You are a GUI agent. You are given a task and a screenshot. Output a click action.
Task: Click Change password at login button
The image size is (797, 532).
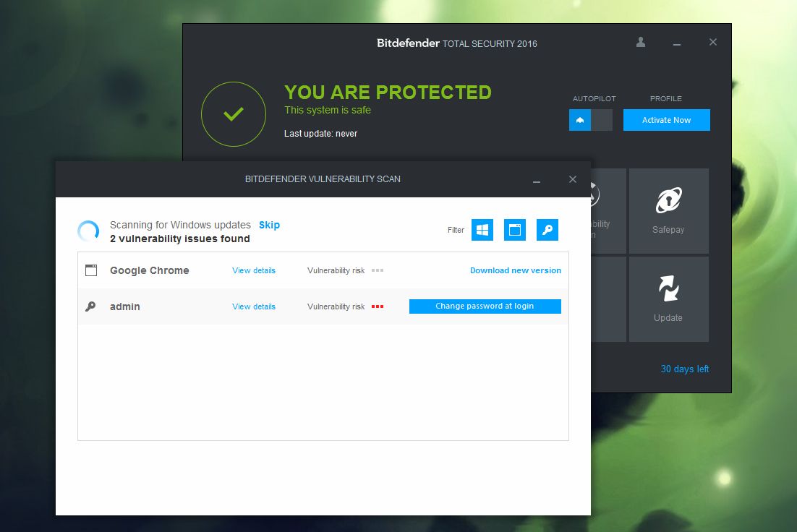coord(485,306)
